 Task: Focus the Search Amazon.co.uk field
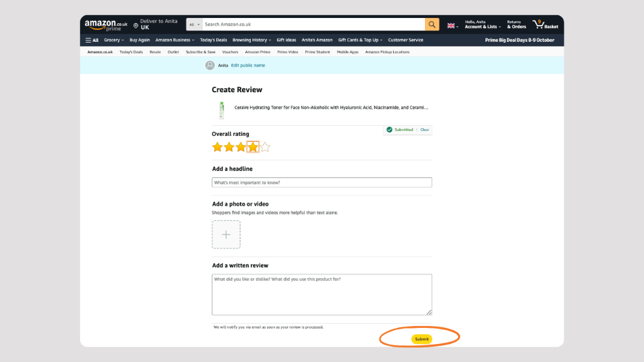pyautogui.click(x=314, y=24)
